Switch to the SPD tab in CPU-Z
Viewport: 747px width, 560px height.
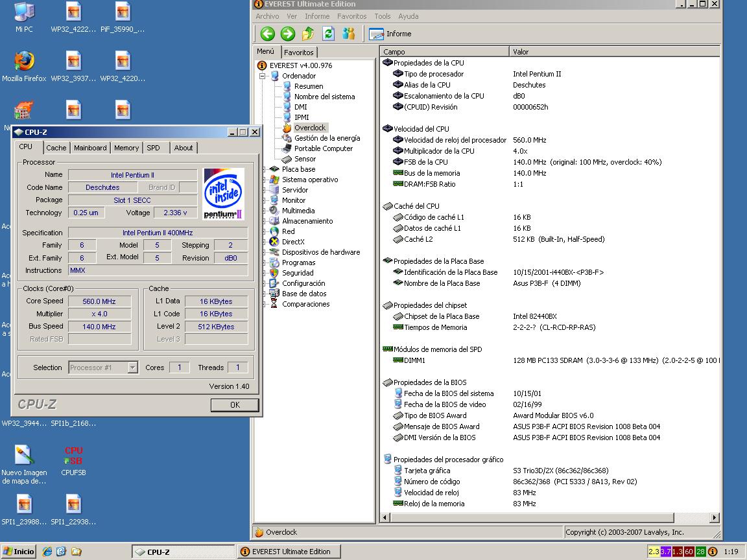tap(154, 148)
